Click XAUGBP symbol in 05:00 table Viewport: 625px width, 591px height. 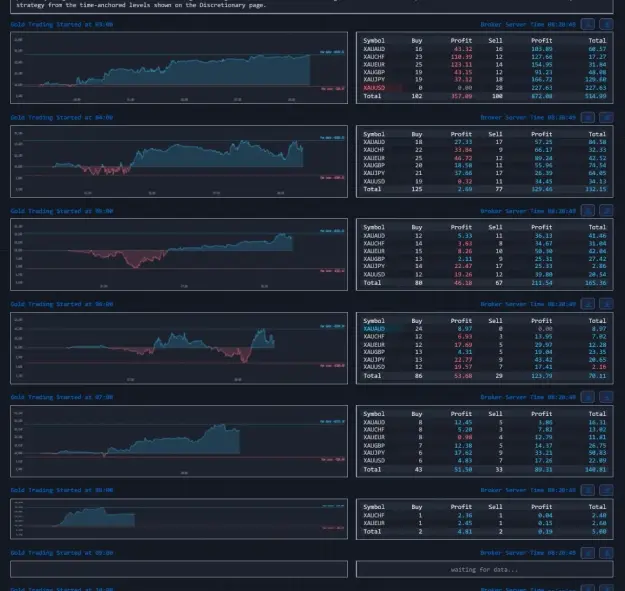click(x=374, y=259)
